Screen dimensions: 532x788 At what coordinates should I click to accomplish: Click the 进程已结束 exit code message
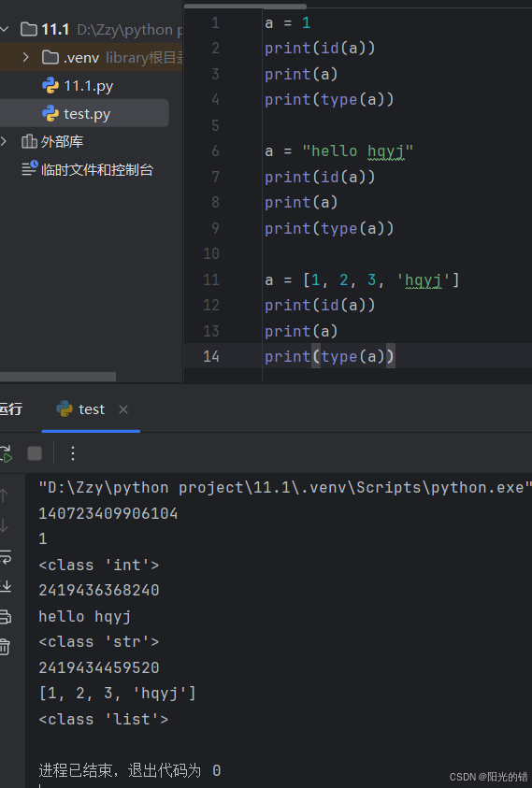[x=130, y=770]
